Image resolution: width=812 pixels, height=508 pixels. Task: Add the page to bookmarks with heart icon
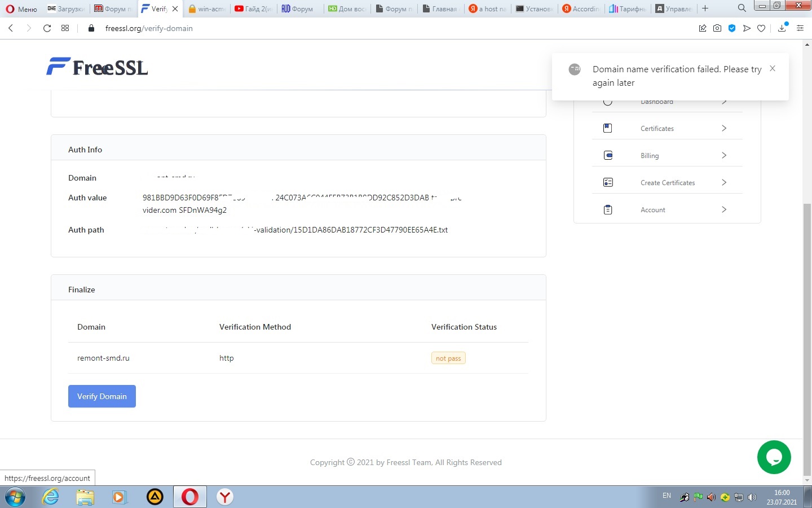tap(761, 28)
